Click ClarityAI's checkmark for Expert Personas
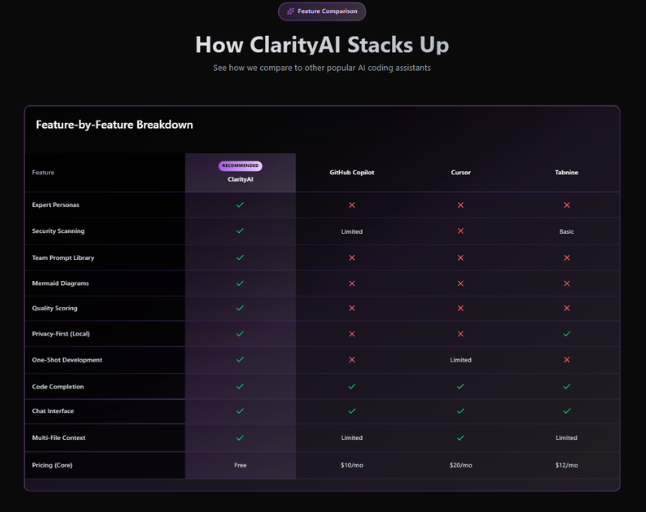The height and width of the screenshot is (512, 646). click(240, 205)
